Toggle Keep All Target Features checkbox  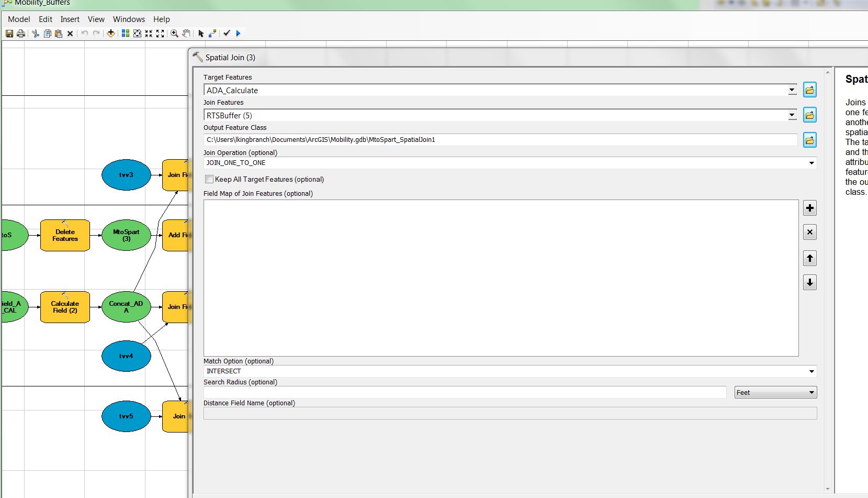click(x=209, y=179)
